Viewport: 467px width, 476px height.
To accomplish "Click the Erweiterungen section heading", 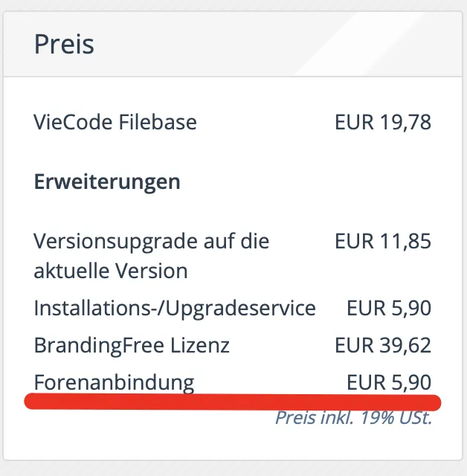I will (107, 181).
